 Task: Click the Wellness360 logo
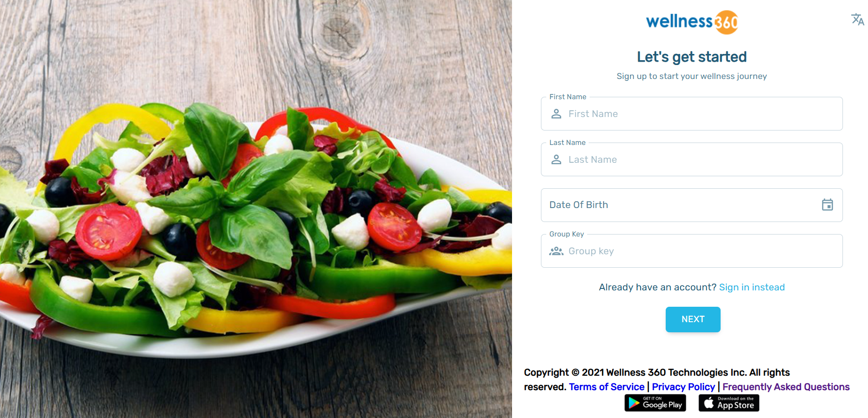click(x=692, y=22)
